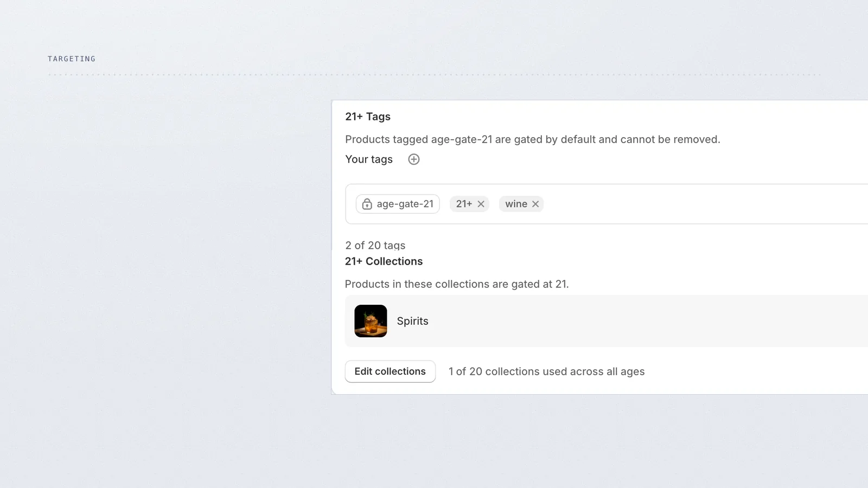Click '1 of 20 collections used across all ages'

pos(546,371)
